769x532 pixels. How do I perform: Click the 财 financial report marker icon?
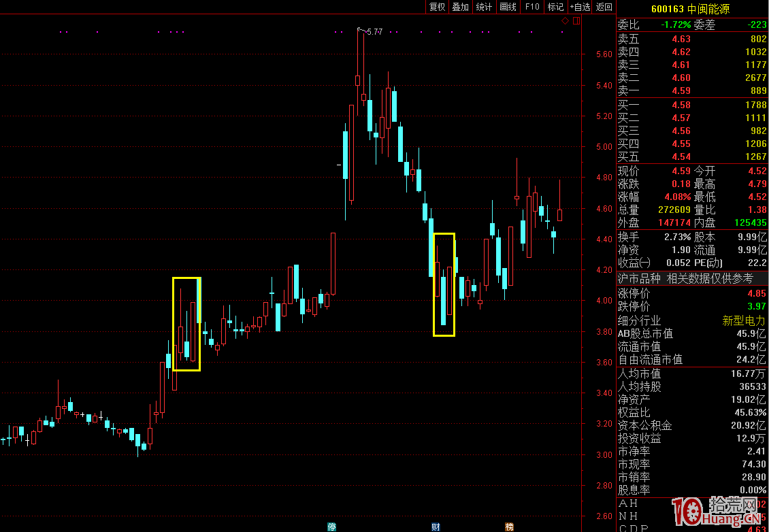pyautogui.click(x=436, y=527)
